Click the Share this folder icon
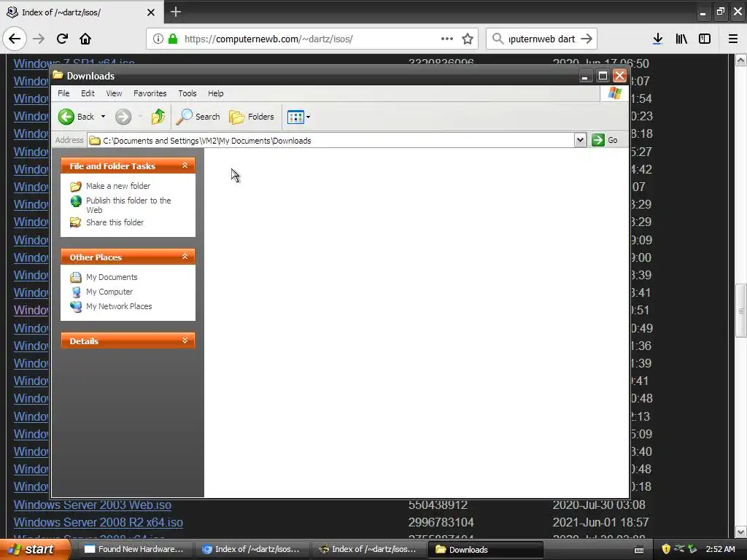 pos(76,222)
